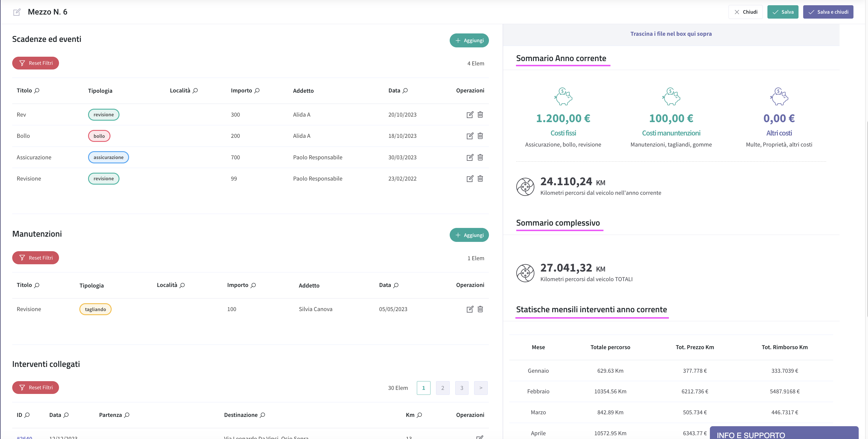Edit the Revisione maintenance entry
868x439 pixels.
click(470, 309)
